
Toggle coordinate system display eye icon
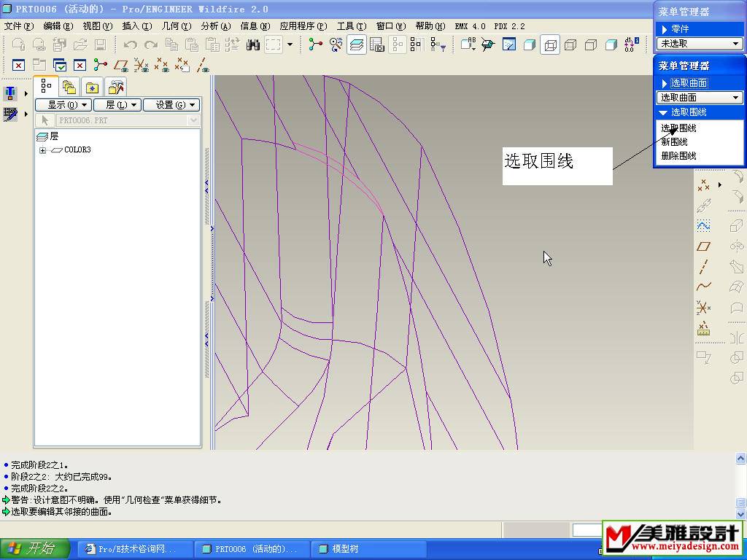pyautogui.click(x=142, y=65)
